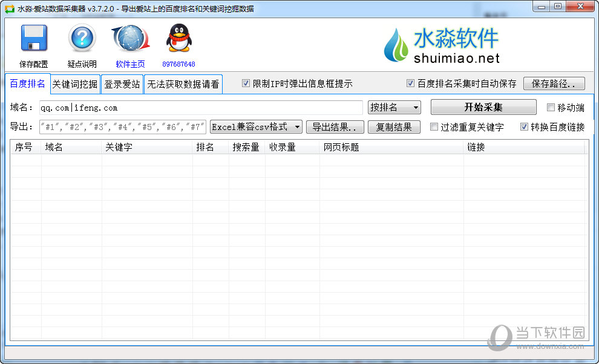
Task: Click the 导出结果.. button
Action: point(335,127)
